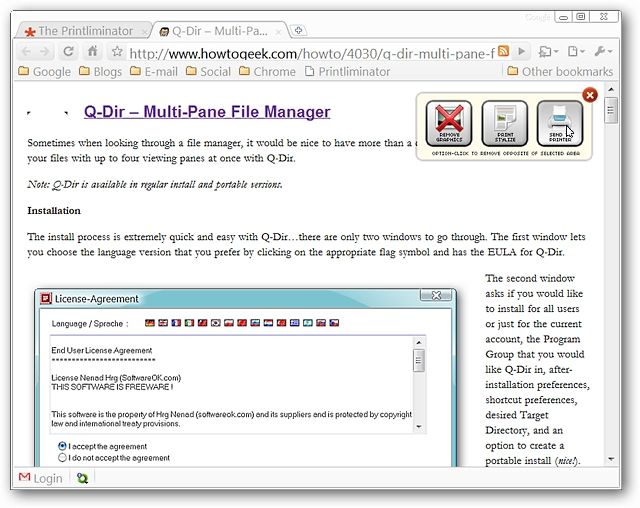Screen dimensions: 640x508
Task: Apply the Print Stylize option
Action: point(504,123)
